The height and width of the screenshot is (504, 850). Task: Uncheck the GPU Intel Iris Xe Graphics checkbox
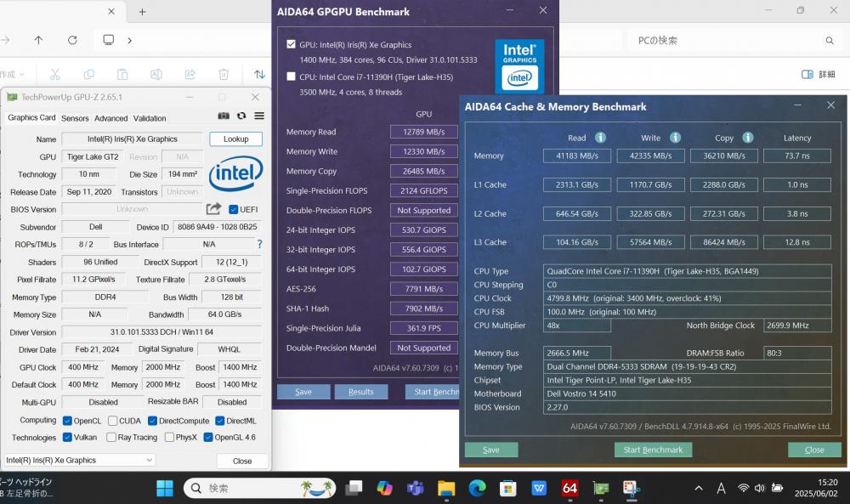(x=291, y=44)
